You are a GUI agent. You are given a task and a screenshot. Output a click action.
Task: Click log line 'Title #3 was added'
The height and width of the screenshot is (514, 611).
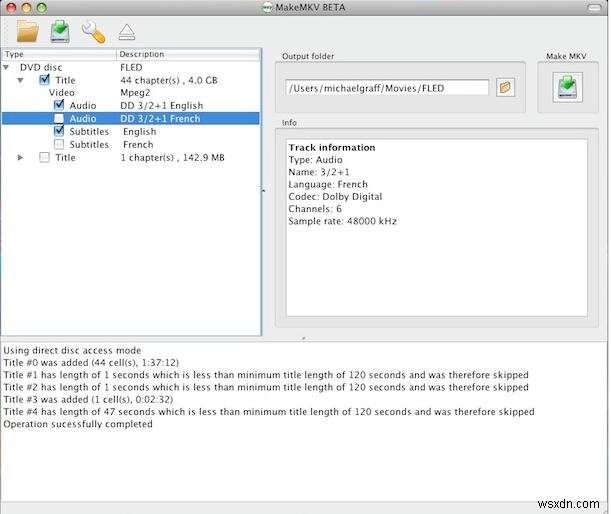click(x=88, y=399)
